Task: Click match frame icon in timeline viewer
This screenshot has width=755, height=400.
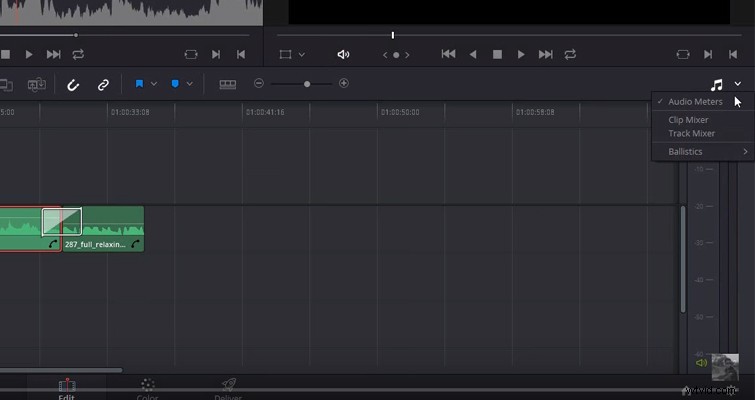Action: tap(683, 54)
